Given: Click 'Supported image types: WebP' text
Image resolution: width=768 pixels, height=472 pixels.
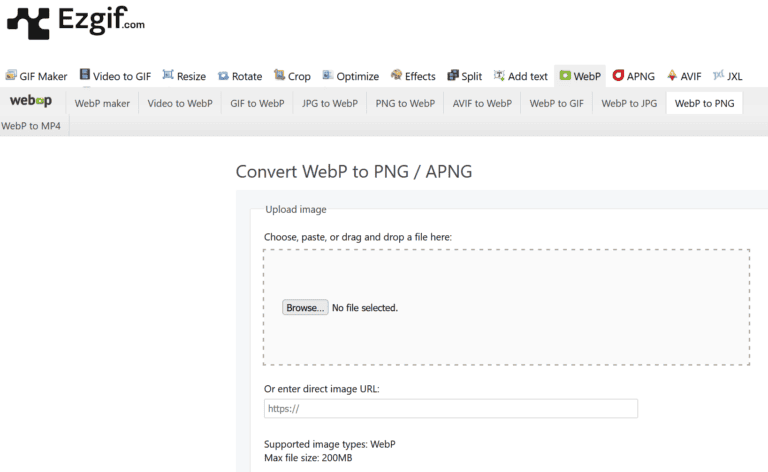Looking at the screenshot, I should [330, 444].
